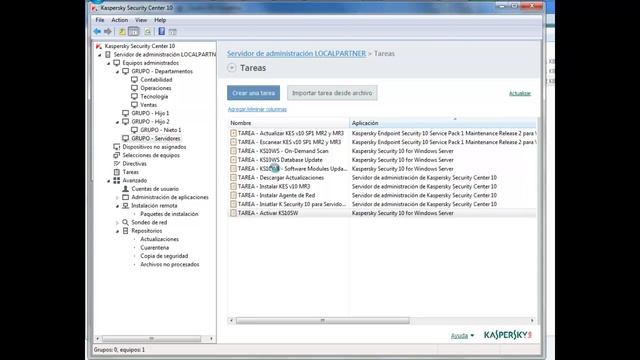Viewport: 640px width, 360px height.
Task: Collapse the GRUPO - Departamentos node
Action: 118,72
